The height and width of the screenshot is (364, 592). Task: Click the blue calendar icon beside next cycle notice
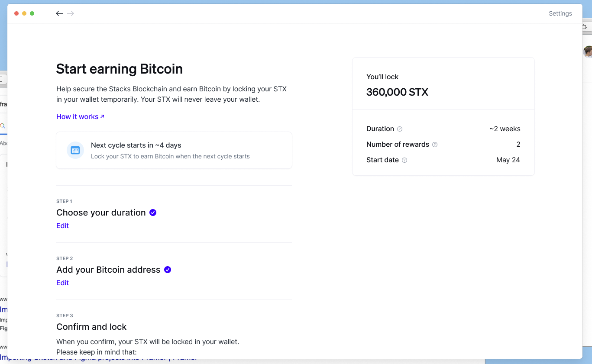tap(75, 150)
